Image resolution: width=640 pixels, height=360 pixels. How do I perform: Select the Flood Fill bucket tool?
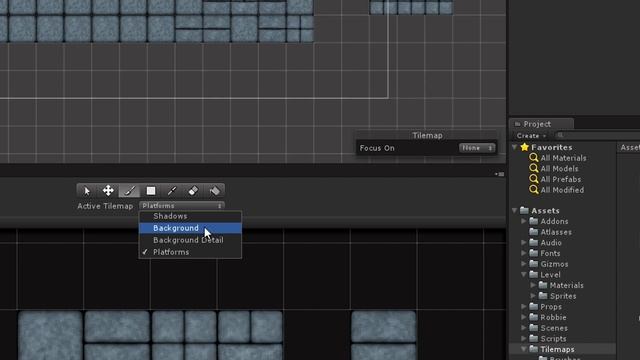214,191
